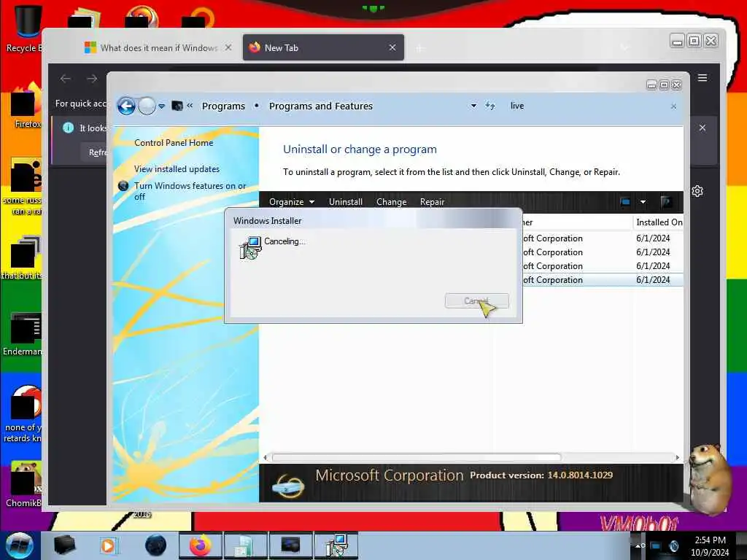The width and height of the screenshot is (747, 560).
Task: Open the Organize menu
Action: (292, 202)
